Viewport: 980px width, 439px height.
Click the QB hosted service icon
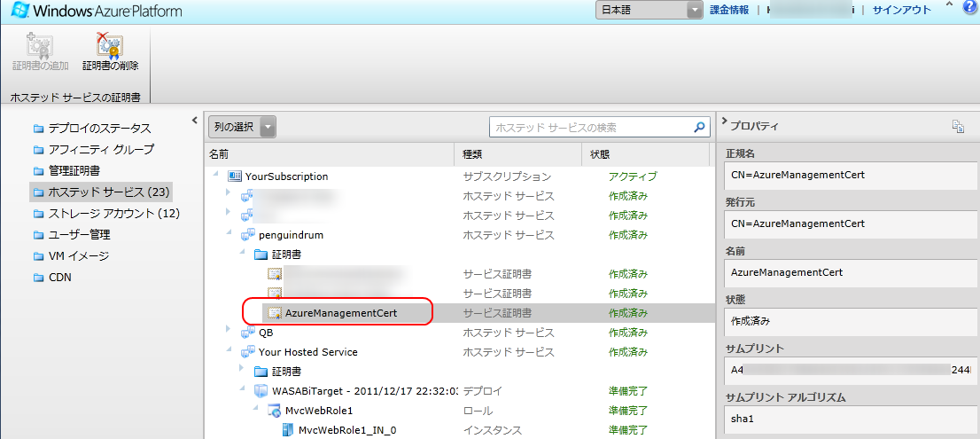(247, 332)
